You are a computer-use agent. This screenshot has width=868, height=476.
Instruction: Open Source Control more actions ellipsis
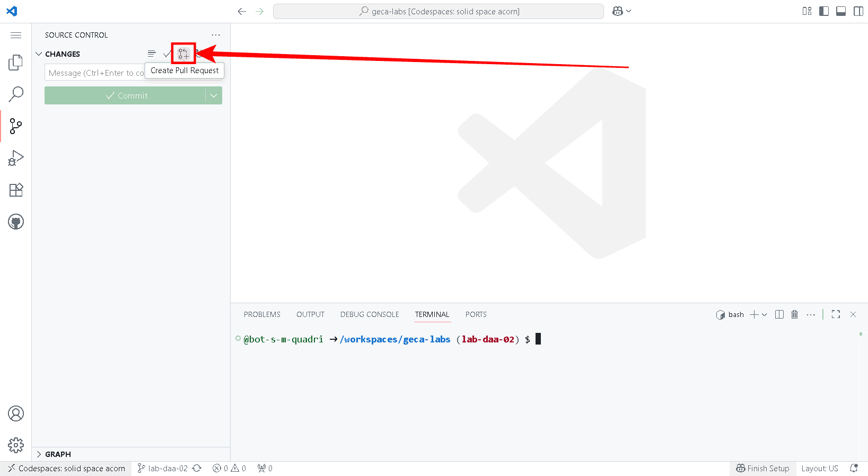[216, 35]
